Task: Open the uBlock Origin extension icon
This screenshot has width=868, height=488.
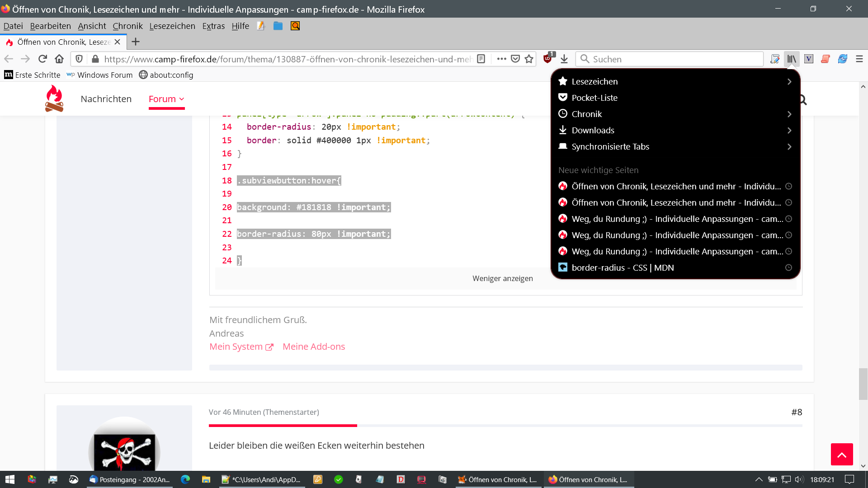Action: (547, 59)
